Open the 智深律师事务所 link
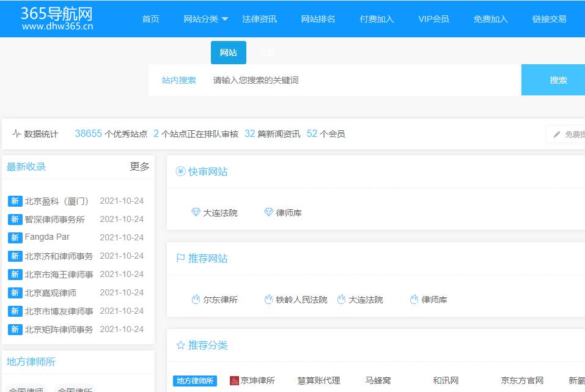 [54, 220]
